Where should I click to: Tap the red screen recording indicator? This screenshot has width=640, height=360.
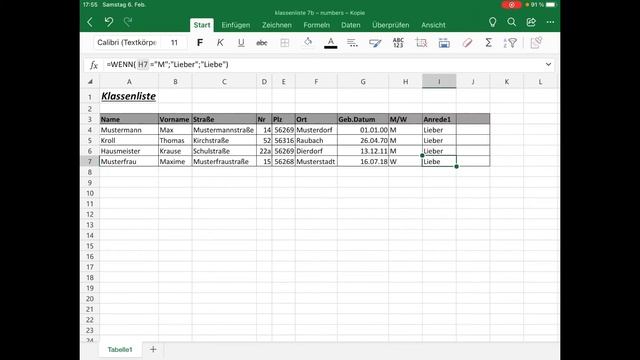[511, 5]
